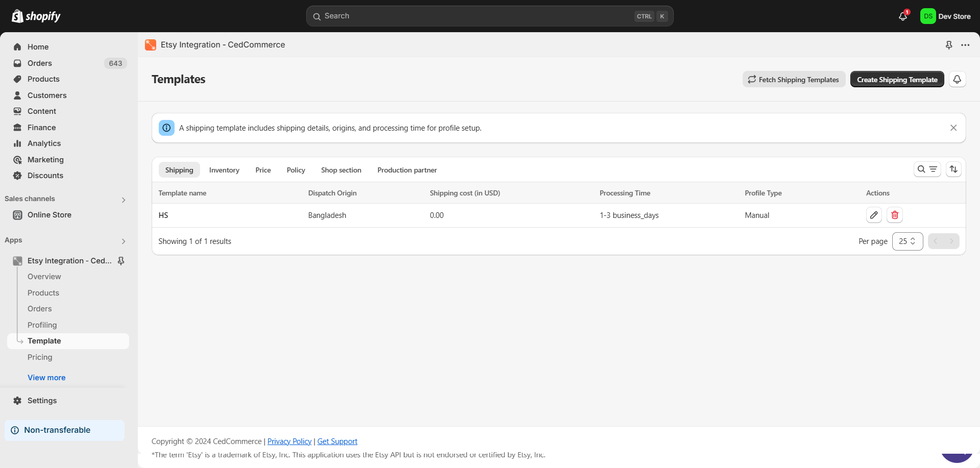Open the Dev Store account menu
Image resolution: width=980 pixels, height=468 pixels.
click(x=945, y=16)
